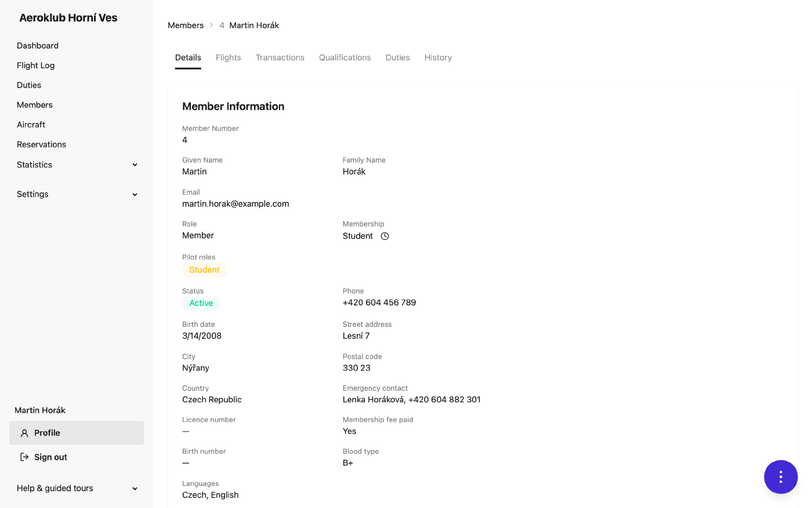This screenshot has width=812, height=508.
Task: Open the Aircraft page
Action: point(31,125)
